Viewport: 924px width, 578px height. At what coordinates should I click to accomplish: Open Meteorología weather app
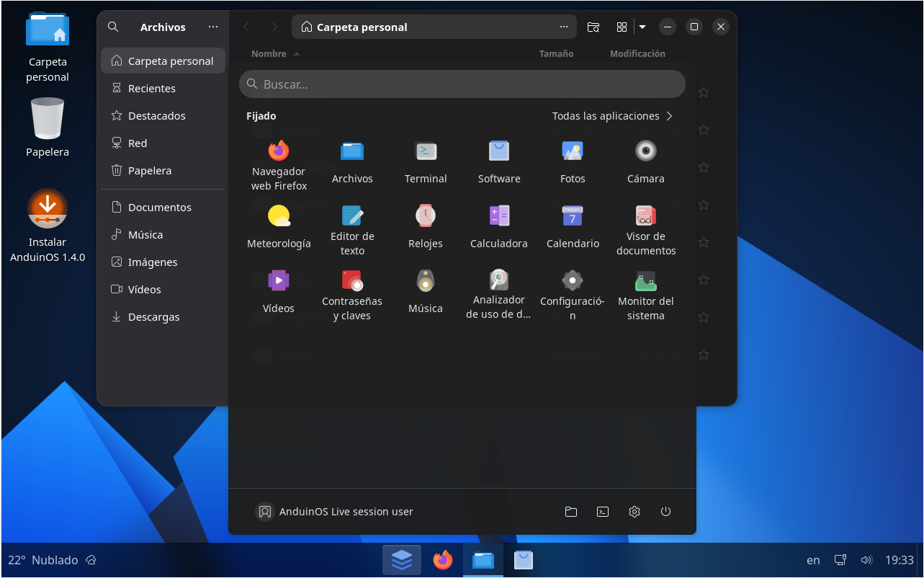(279, 228)
